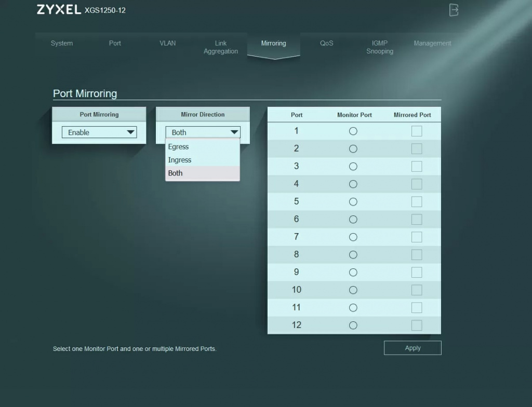The width and height of the screenshot is (532, 407).
Task: Tick Mirrored Port checkbox for port 10
Action: click(417, 290)
